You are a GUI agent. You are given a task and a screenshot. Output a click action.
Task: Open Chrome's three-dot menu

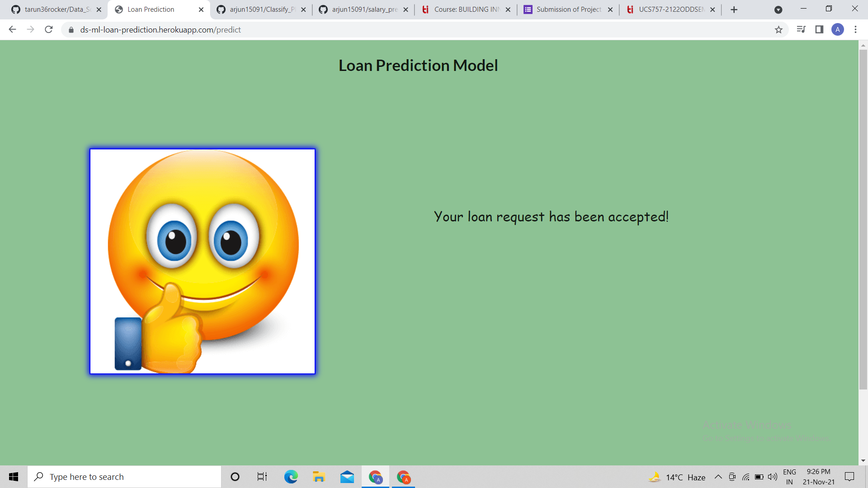[x=855, y=29]
